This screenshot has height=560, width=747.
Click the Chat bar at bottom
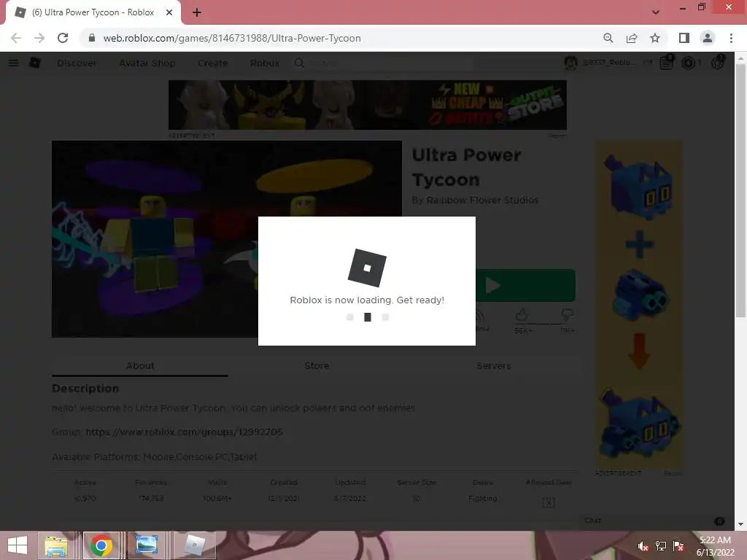(654, 521)
